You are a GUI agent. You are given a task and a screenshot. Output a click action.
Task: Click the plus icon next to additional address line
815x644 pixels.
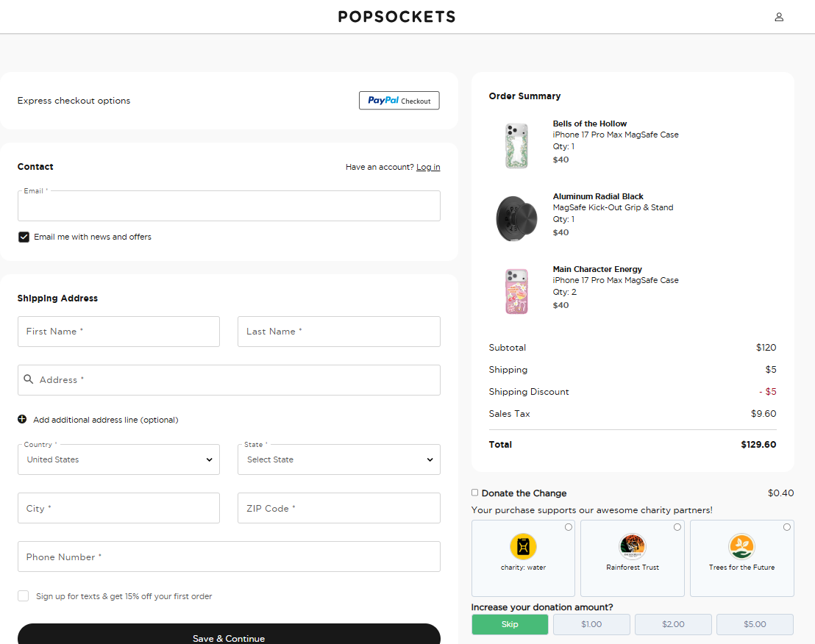pos(21,419)
